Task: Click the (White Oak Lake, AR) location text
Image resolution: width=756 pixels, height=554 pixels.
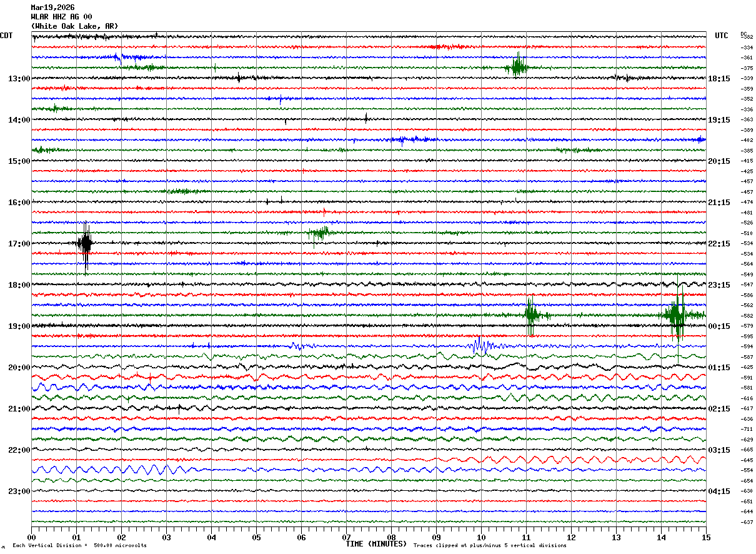Action: pos(74,26)
